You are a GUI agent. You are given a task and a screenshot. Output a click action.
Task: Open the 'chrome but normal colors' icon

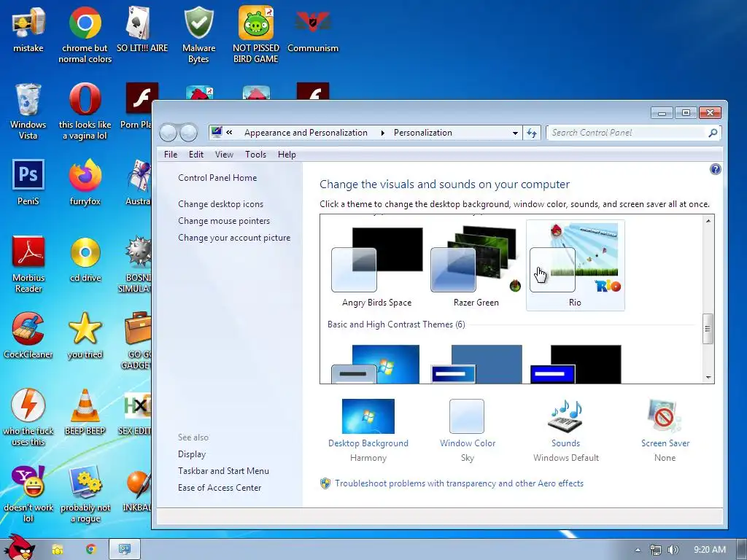pyautogui.click(x=85, y=34)
